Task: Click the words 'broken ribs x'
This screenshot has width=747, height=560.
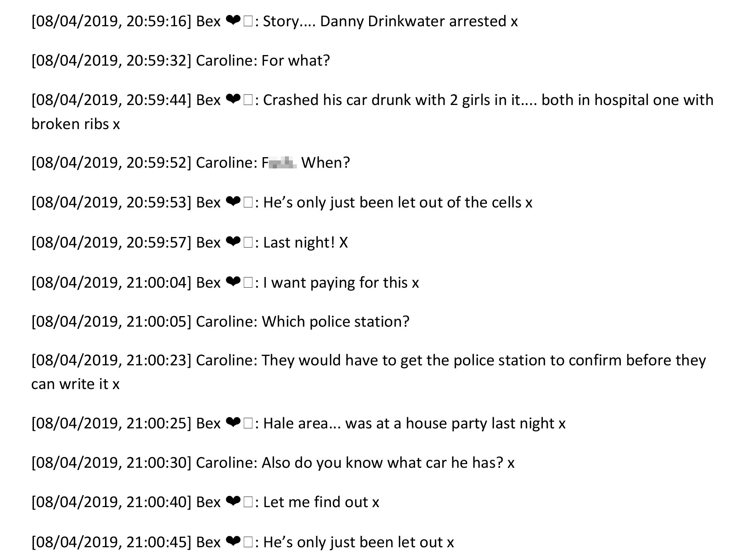Action: tap(76, 124)
